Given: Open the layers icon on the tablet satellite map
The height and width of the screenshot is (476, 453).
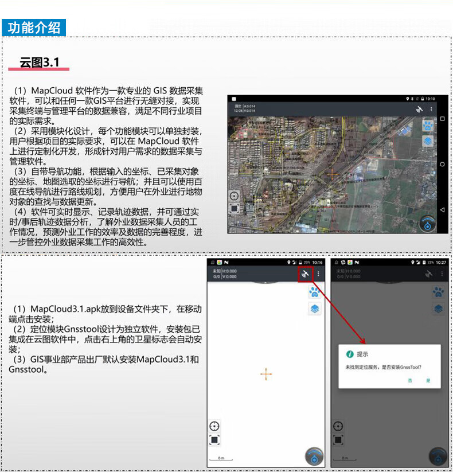Looking at the screenshot, I should tap(428, 141).
